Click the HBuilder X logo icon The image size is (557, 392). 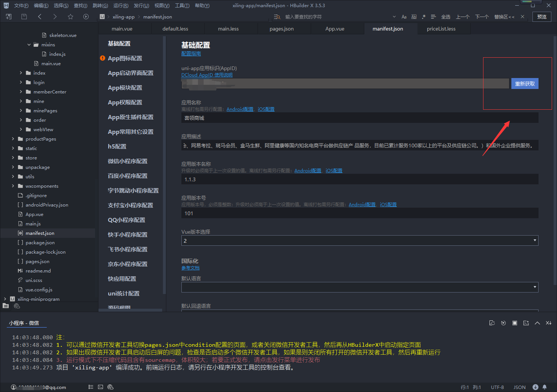coord(6,6)
